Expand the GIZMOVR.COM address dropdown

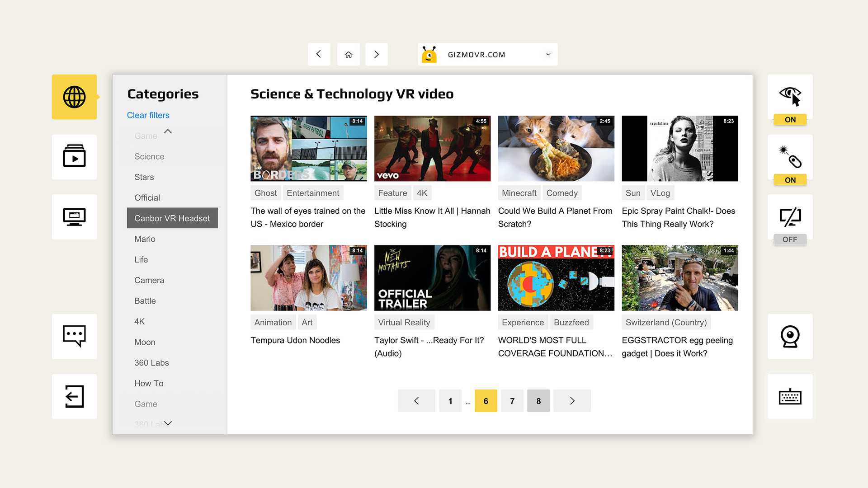tap(548, 54)
